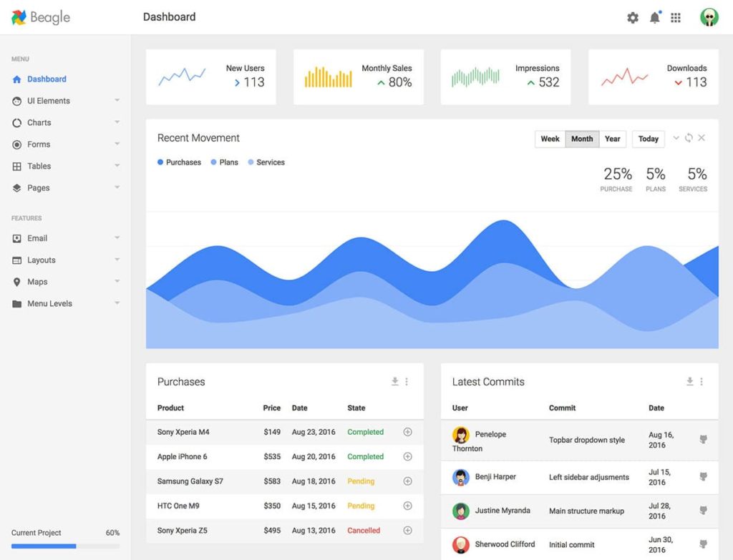Screen dimensions: 733x560
Task: Expand Email submenu arrow
Action: pyautogui.click(x=117, y=237)
